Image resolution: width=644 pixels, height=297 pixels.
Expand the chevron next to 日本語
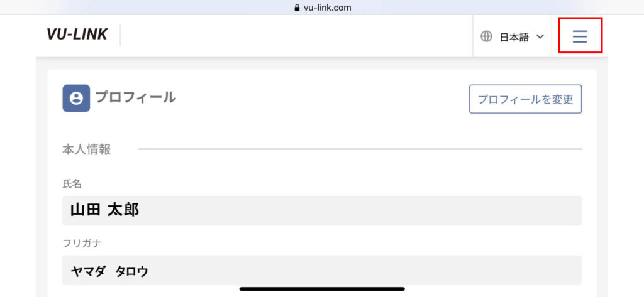[x=540, y=37]
